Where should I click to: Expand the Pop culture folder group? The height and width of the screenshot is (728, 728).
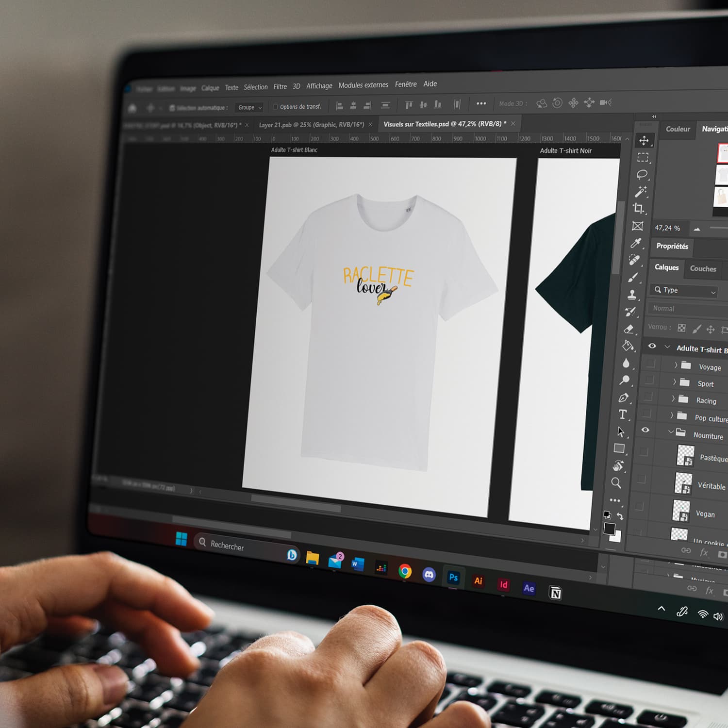coord(671,415)
